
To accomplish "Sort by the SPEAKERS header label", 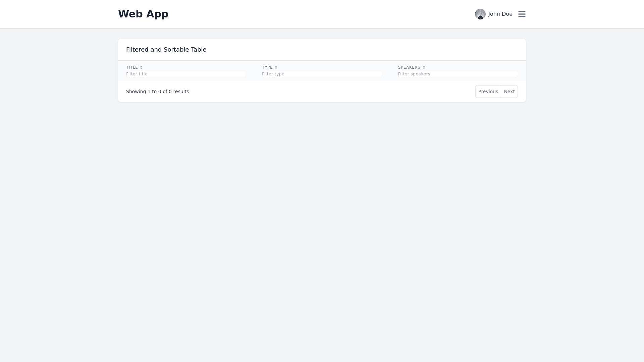I will (x=409, y=67).
